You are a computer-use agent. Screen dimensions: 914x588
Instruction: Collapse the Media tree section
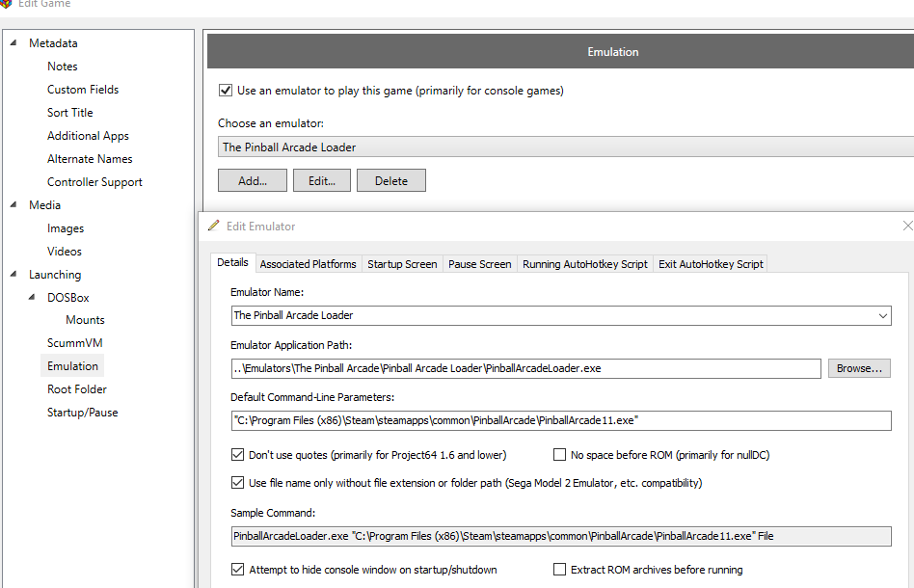click(x=13, y=204)
